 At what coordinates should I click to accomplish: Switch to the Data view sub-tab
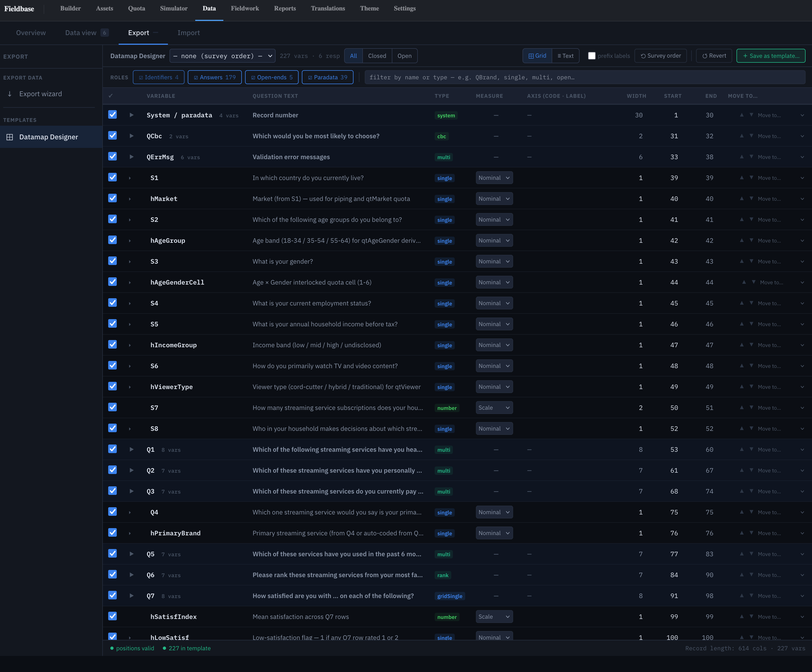click(87, 32)
